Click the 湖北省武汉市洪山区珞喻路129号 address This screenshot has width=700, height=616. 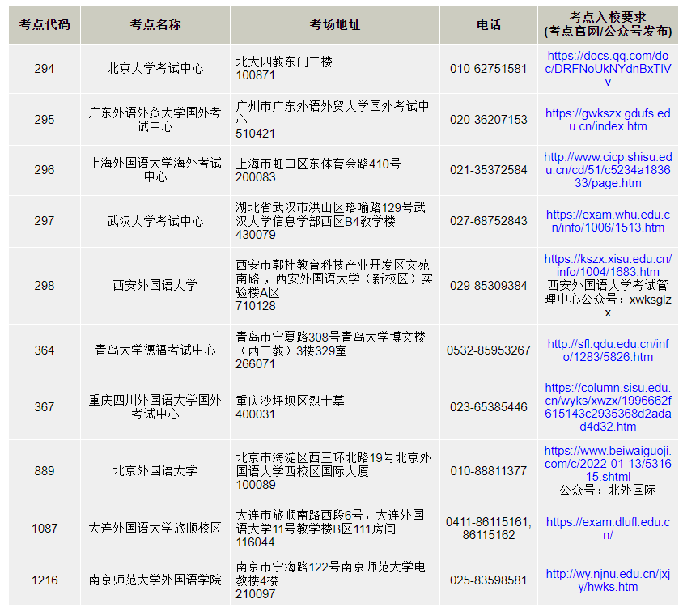click(331, 221)
